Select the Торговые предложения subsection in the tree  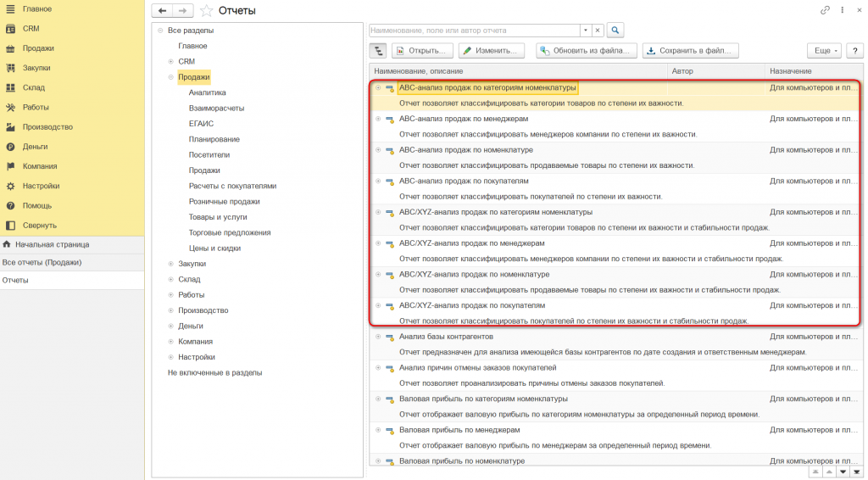(x=230, y=232)
